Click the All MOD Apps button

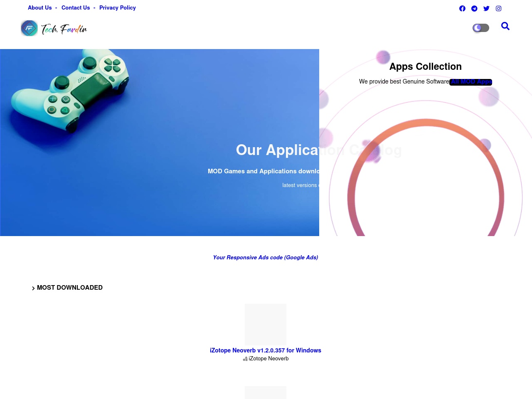point(471,82)
